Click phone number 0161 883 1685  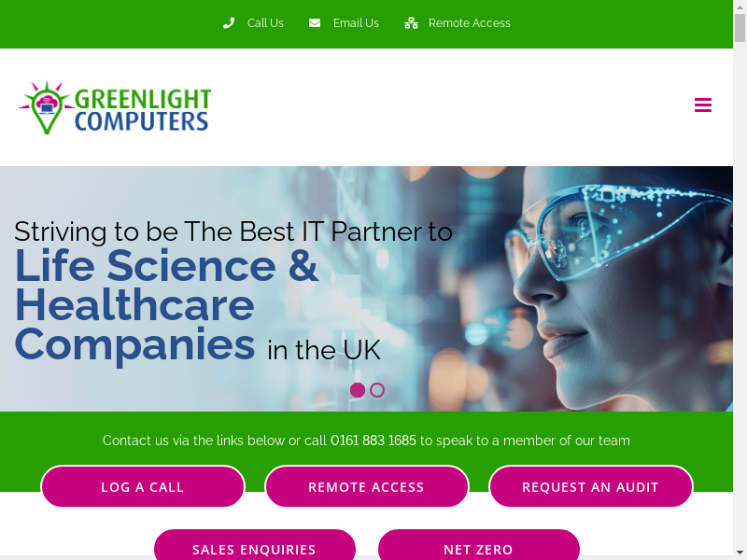click(x=373, y=441)
